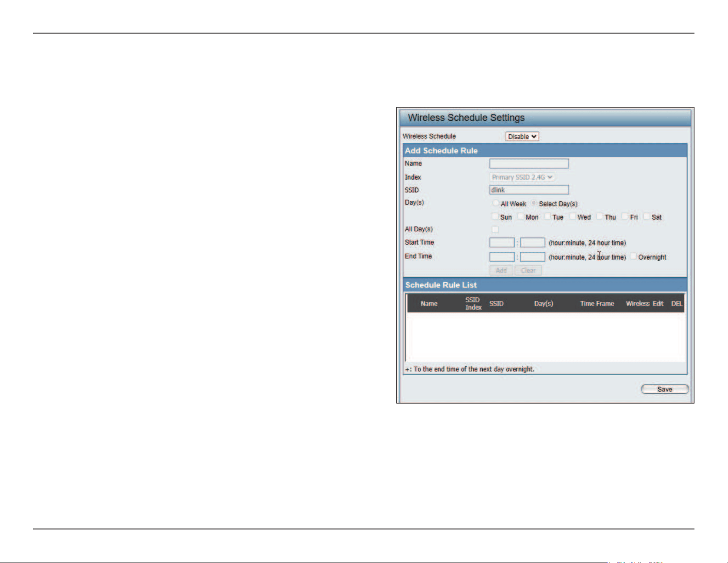Click the Clear button
Image resolution: width=728 pixels, height=563 pixels.
(x=528, y=271)
